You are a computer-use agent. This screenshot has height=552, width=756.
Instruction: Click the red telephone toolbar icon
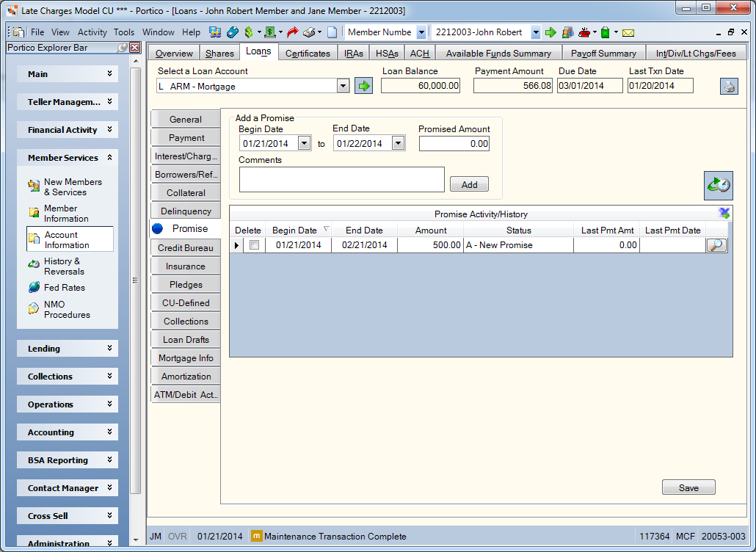(584, 32)
